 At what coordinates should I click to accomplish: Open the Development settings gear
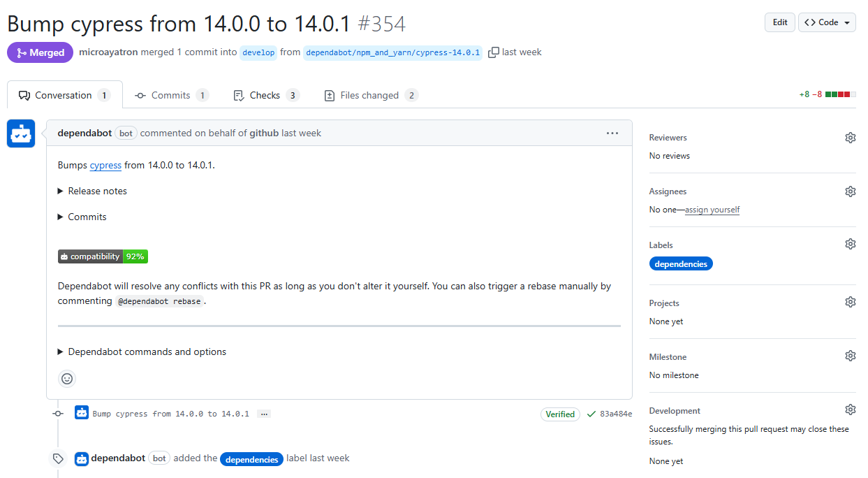pyautogui.click(x=850, y=410)
